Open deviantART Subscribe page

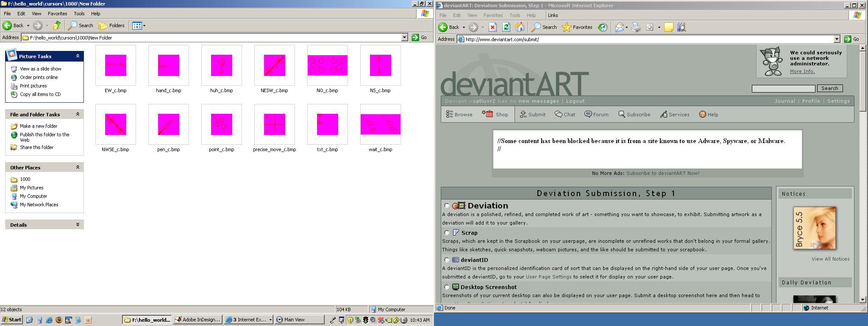(634, 114)
